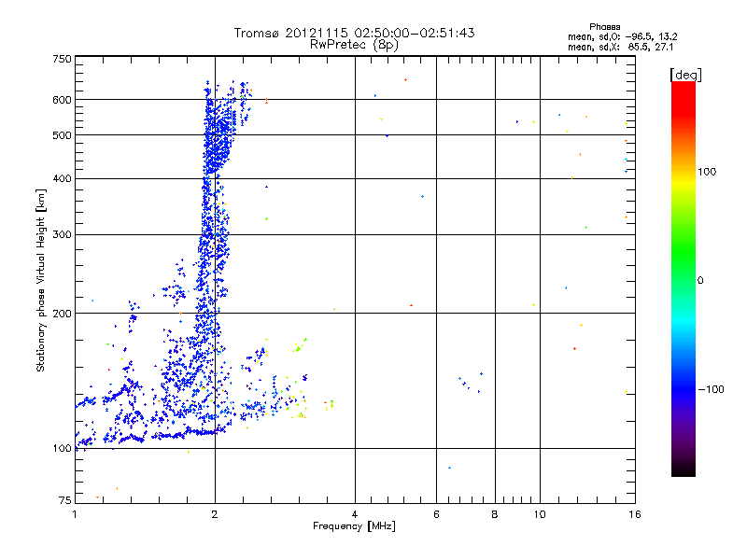747x560 pixels.
Task: Click the y-axis tick label "600"
Action: point(62,100)
